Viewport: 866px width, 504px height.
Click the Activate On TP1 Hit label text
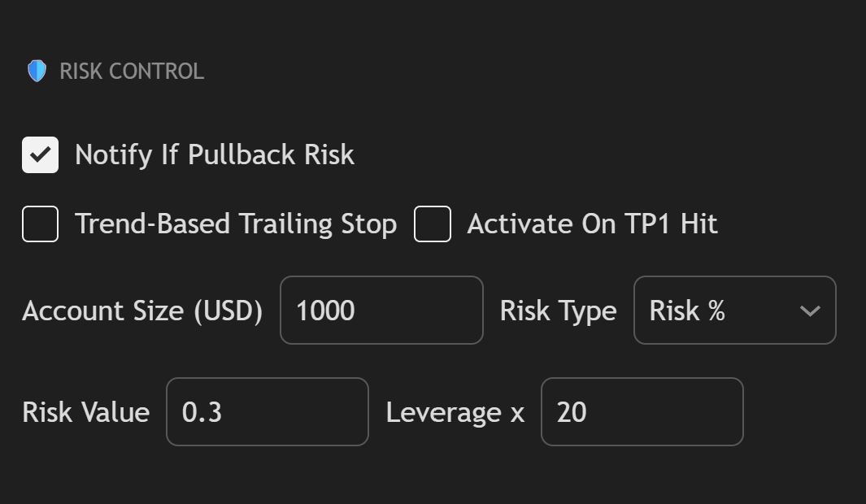591,224
